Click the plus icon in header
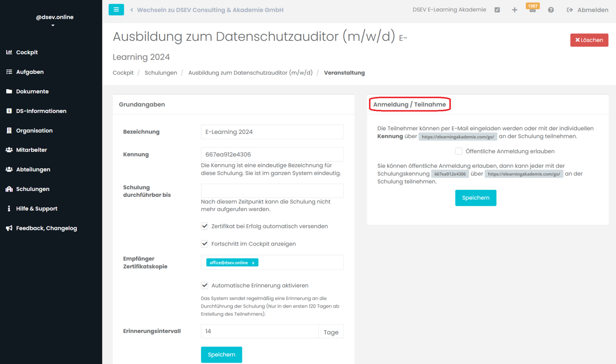The height and width of the screenshot is (364, 616). click(514, 10)
